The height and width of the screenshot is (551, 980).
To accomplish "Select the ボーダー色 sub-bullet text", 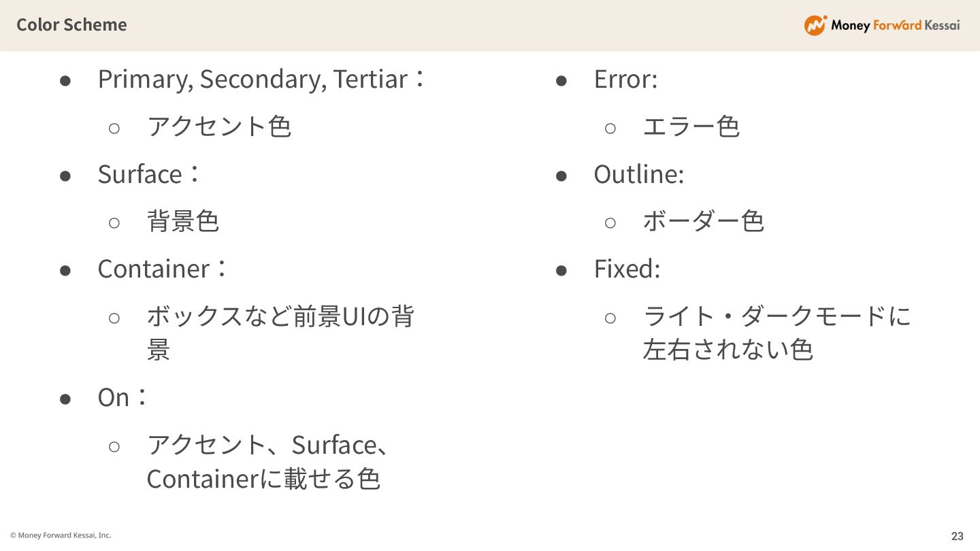I will tap(703, 221).
